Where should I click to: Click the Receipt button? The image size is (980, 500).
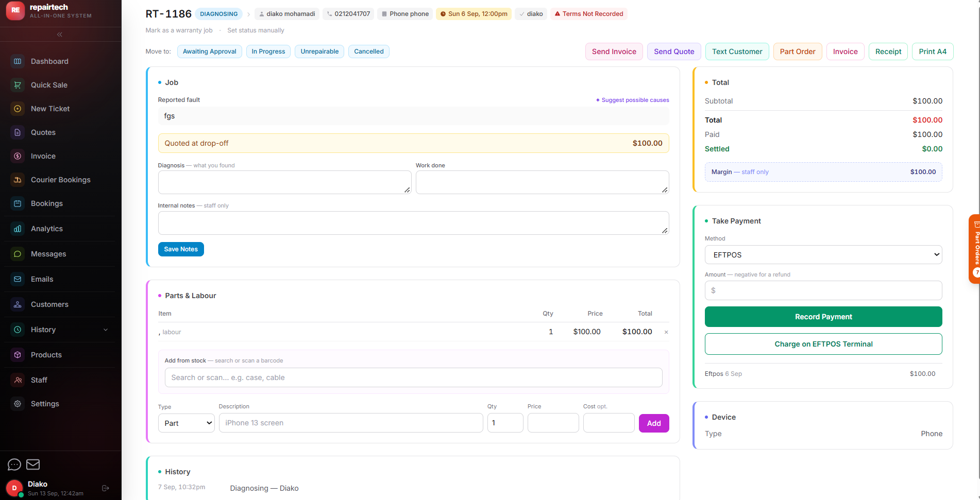coord(888,51)
